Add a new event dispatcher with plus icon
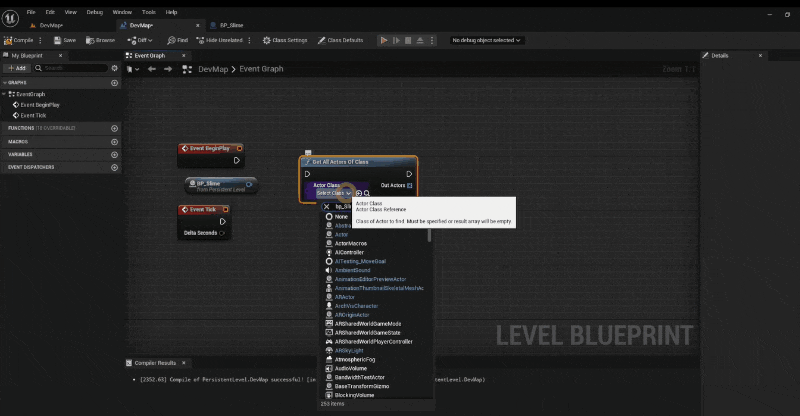The image size is (800, 416). (x=114, y=167)
